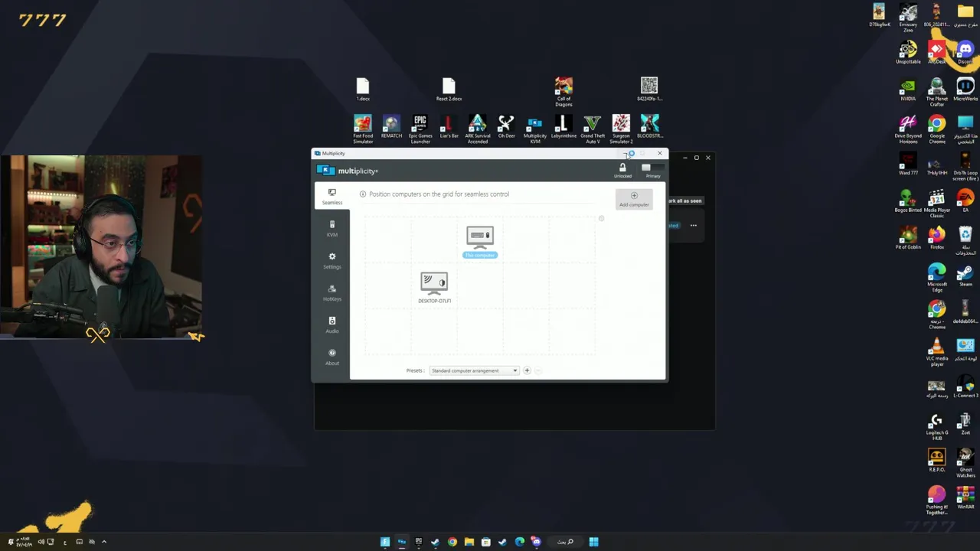Open the React 2.docx file

449,90
